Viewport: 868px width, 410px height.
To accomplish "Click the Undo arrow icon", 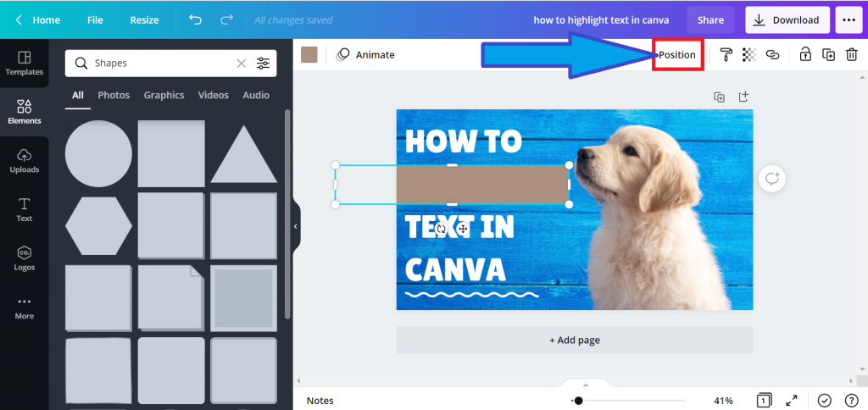I will (196, 20).
